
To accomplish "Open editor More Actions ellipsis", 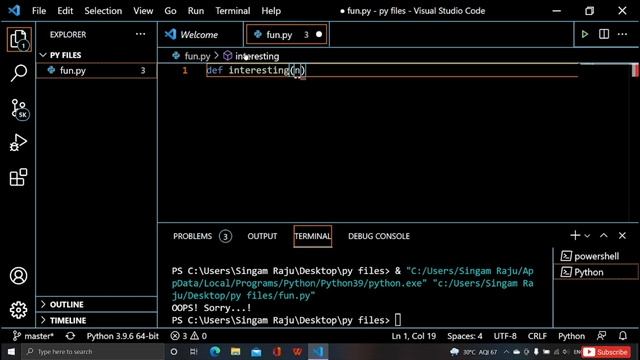I will pyautogui.click(x=622, y=34).
